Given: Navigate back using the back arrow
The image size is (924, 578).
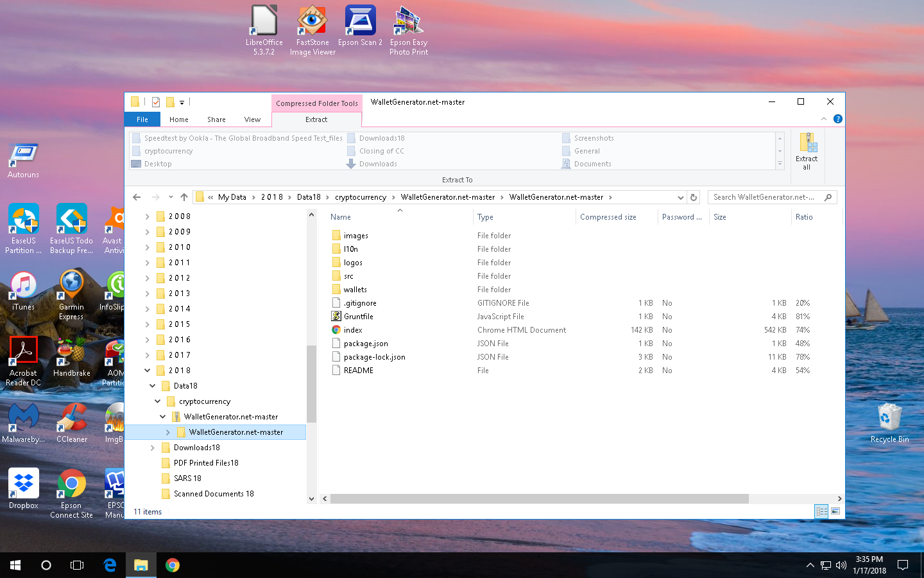Looking at the screenshot, I should (137, 197).
